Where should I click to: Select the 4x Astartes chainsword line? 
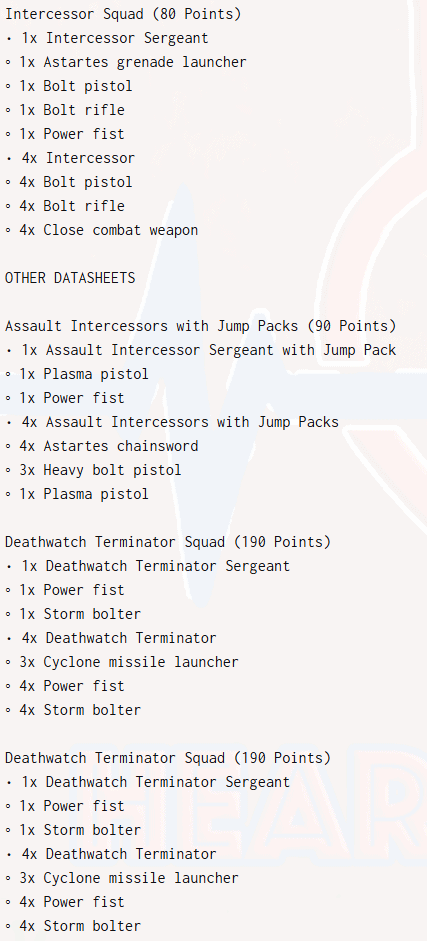point(102,446)
